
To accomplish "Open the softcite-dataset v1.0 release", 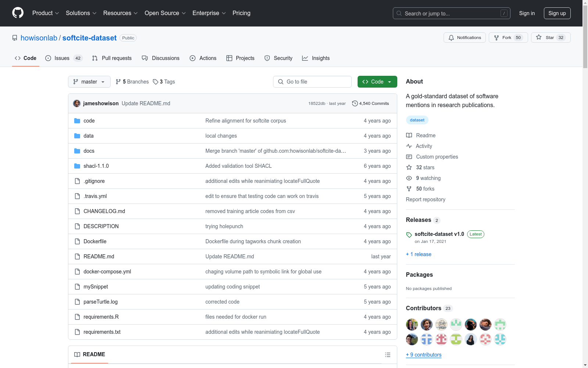I will point(439,234).
